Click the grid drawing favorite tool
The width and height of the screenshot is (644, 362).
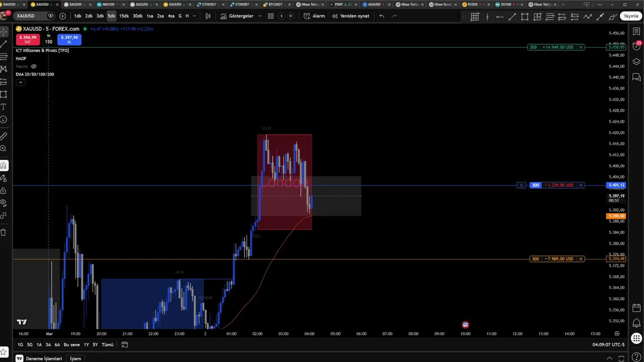click(x=474, y=17)
